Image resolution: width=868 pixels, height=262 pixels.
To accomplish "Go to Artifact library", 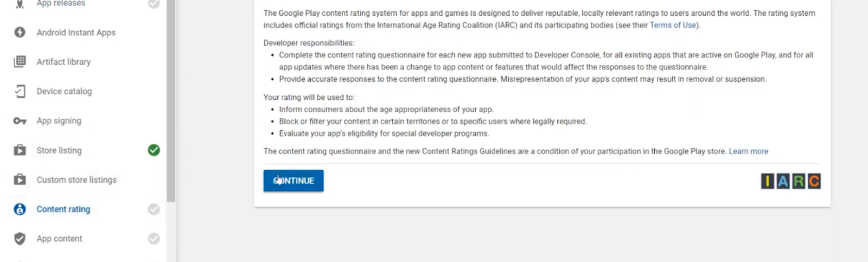I will (x=63, y=62).
